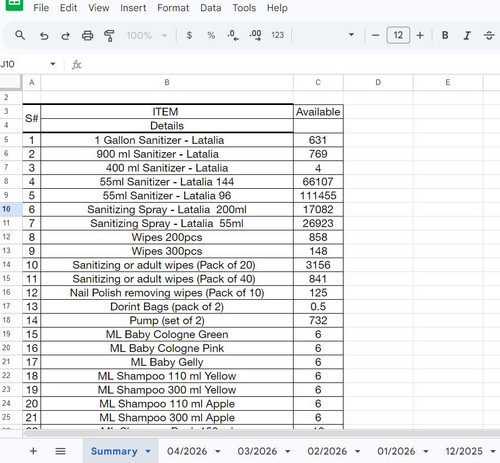
Task: Select column B header
Action: click(x=167, y=82)
